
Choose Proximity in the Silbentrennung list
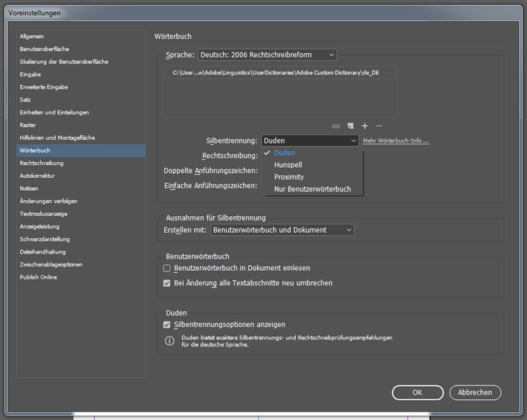pos(289,177)
